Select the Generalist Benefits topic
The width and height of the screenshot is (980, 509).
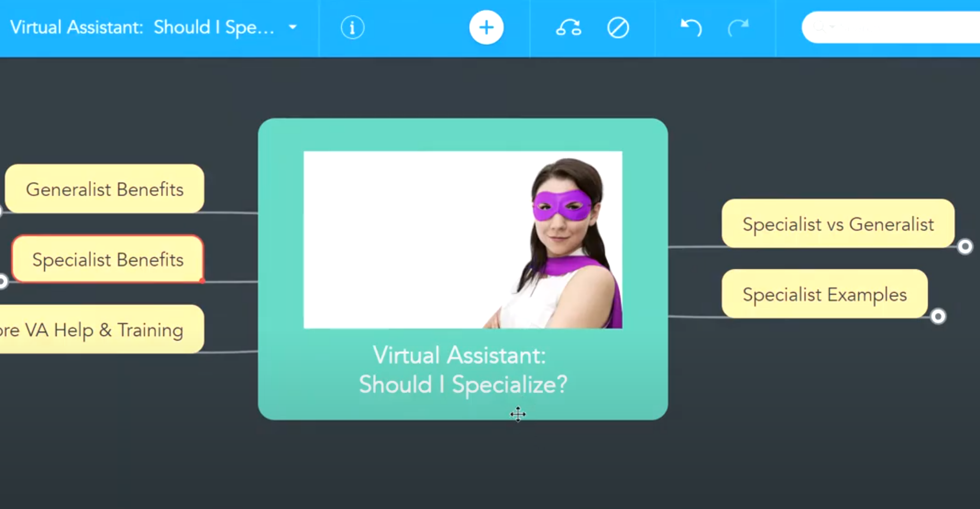105,189
